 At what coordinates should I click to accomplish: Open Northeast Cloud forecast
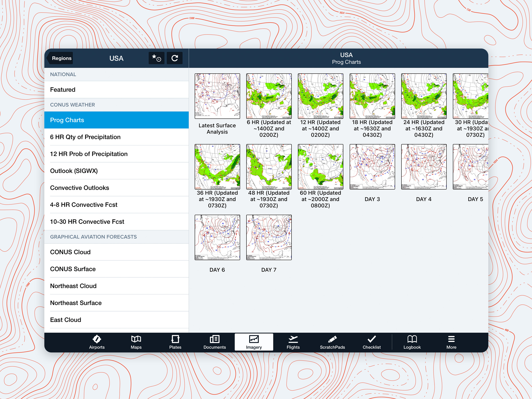[x=116, y=286]
